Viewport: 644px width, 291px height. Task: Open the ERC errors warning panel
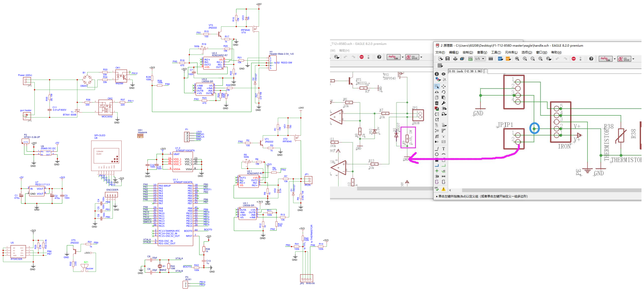[444, 189]
